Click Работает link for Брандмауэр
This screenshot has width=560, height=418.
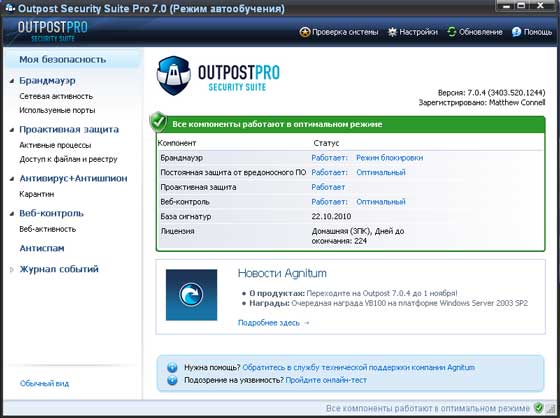(329, 158)
